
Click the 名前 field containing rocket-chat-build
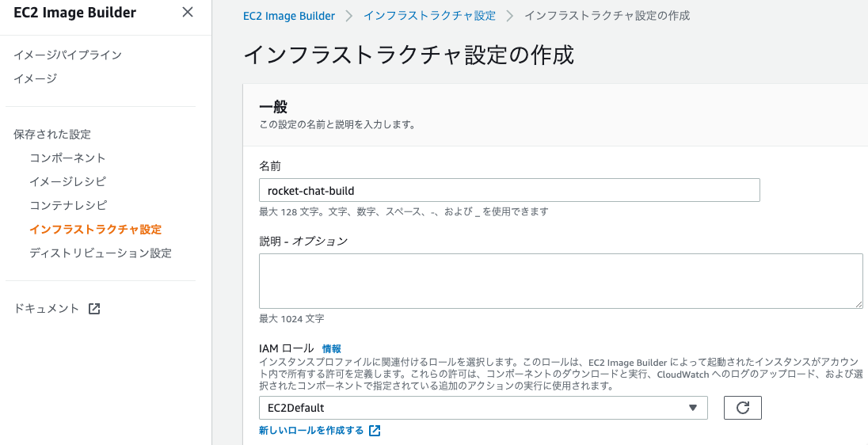tap(509, 190)
